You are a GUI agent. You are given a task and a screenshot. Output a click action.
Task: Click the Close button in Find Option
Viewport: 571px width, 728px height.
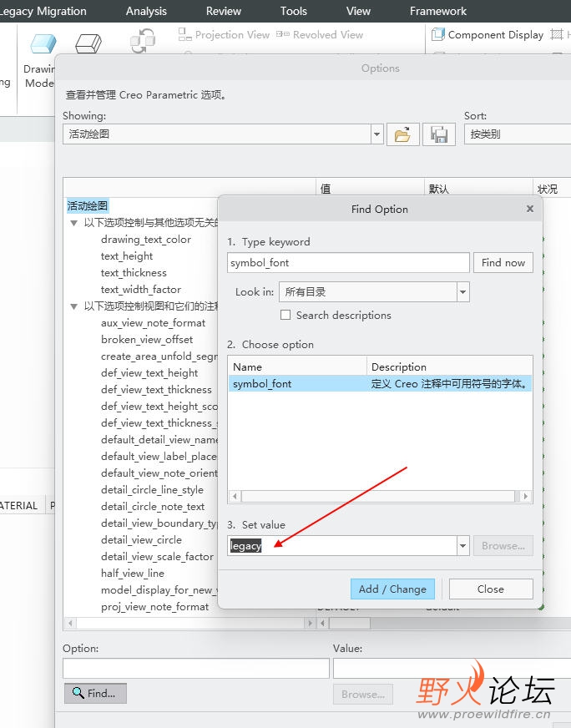(x=491, y=589)
